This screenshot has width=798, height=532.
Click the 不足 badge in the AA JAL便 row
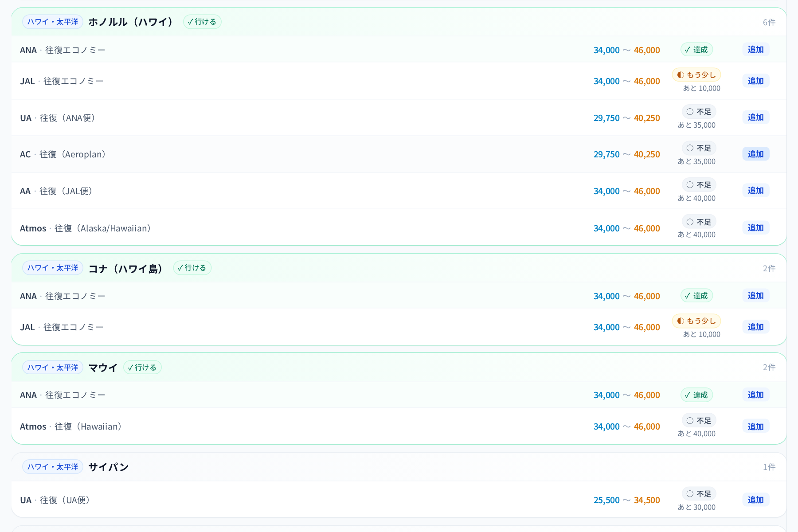coord(699,185)
